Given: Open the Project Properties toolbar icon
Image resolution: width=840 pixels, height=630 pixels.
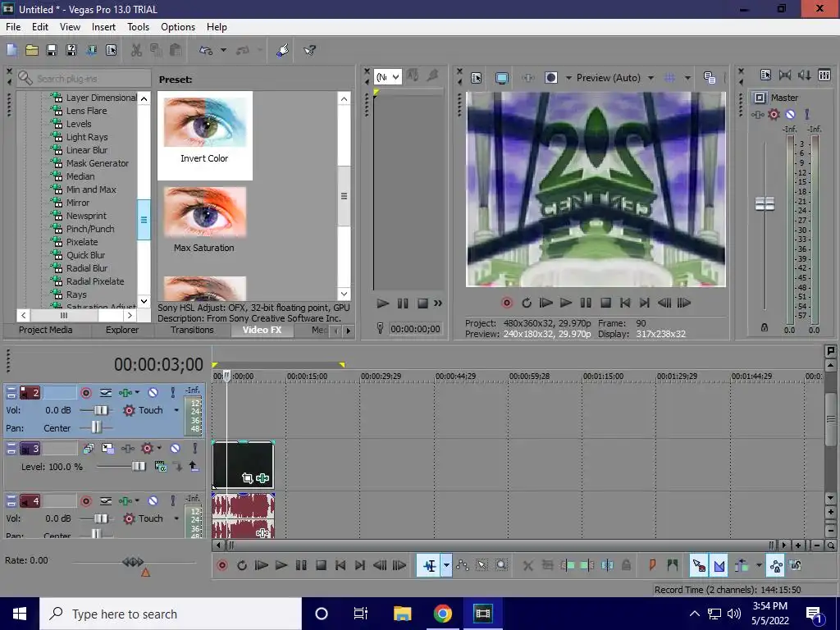Looking at the screenshot, I should [x=111, y=50].
